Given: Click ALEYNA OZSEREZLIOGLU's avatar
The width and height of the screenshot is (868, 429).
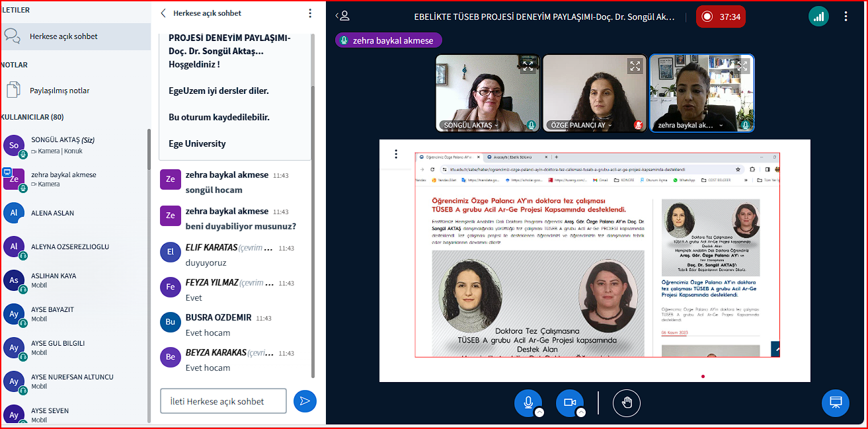Looking at the screenshot, I should pos(14,247).
